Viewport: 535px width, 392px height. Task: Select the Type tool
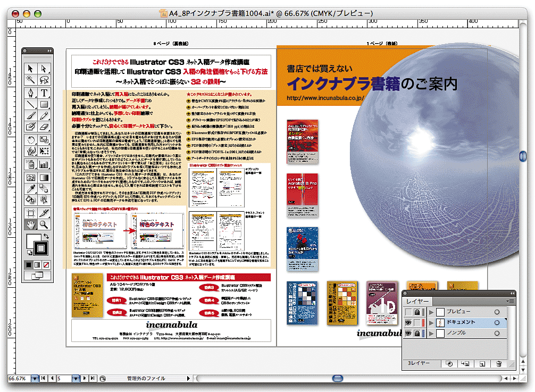44,93
